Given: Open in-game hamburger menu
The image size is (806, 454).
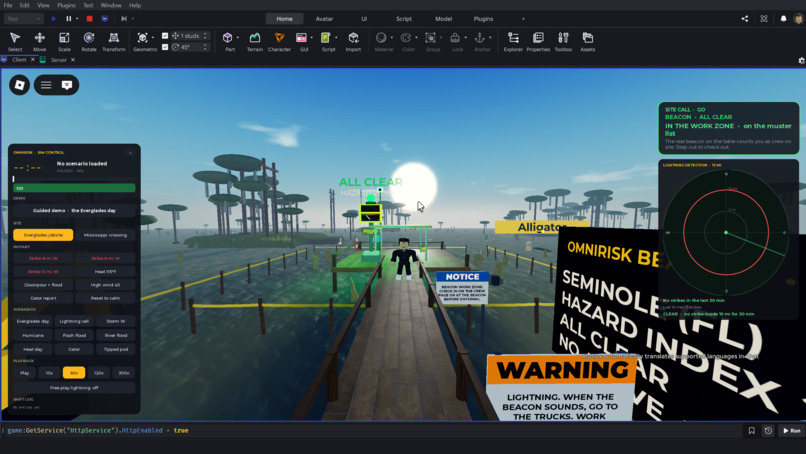Looking at the screenshot, I should click(46, 85).
